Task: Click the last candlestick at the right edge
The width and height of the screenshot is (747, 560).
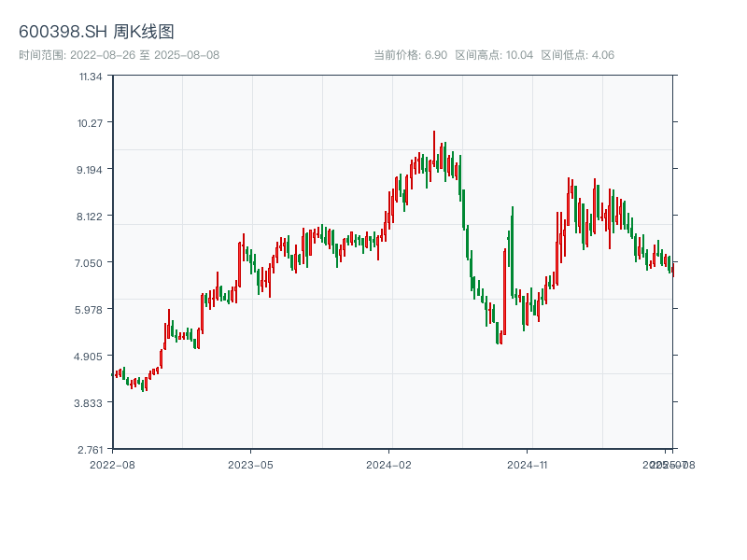Action: [x=672, y=269]
